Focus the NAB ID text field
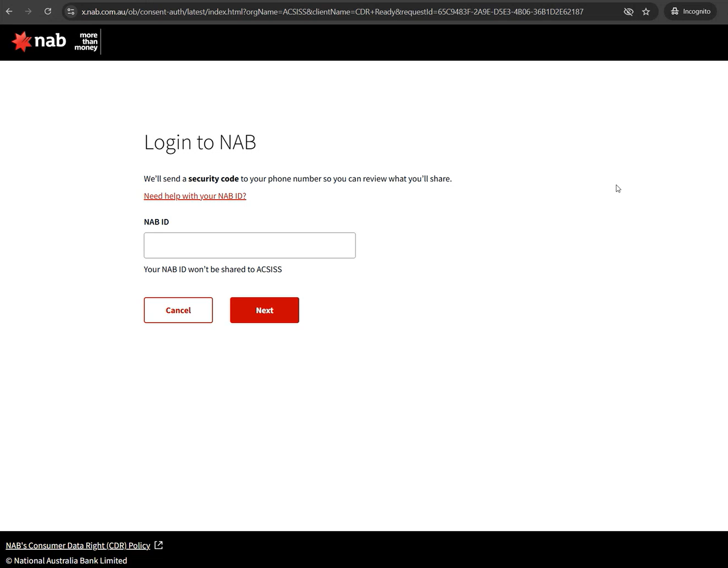The image size is (728, 568). (x=249, y=245)
